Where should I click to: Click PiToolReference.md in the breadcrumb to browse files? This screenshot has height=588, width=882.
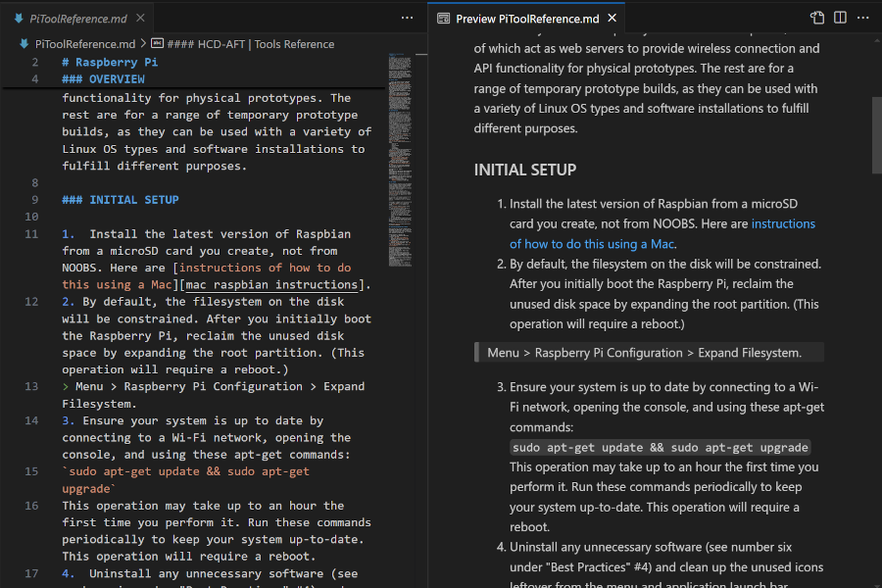pos(83,43)
